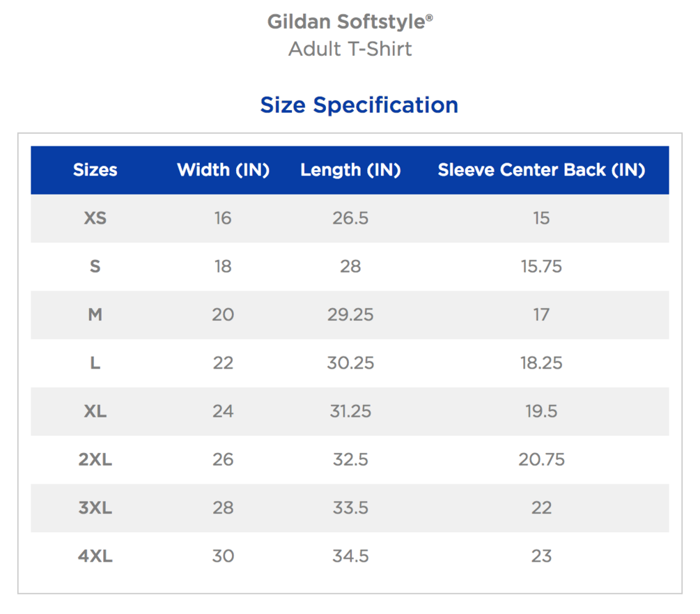
Task: Select the 2XL size row label
Action: (x=95, y=460)
